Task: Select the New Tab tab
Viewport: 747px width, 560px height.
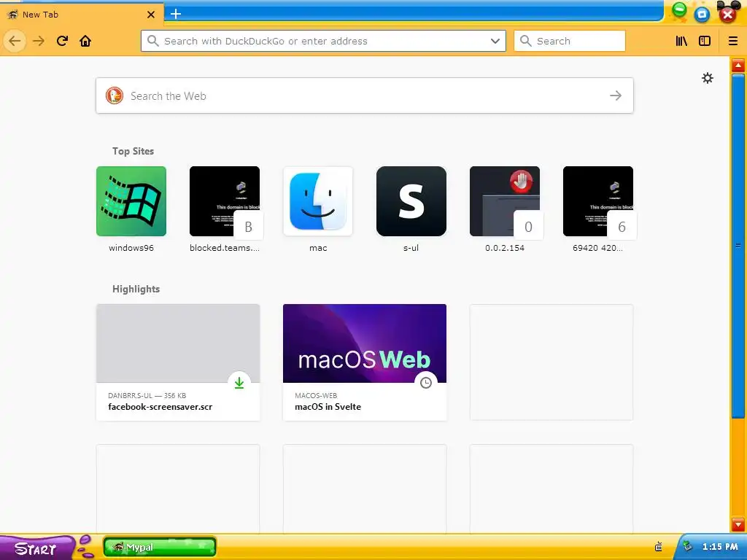Action: click(x=81, y=15)
